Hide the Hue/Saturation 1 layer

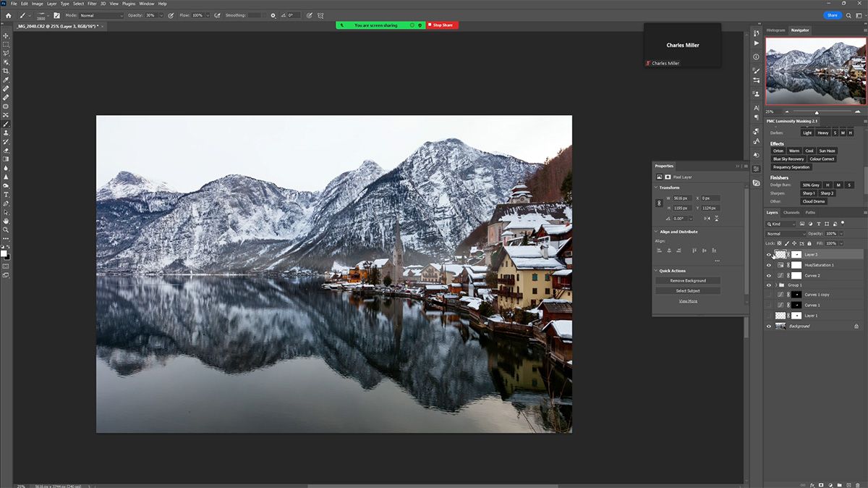pyautogui.click(x=769, y=265)
